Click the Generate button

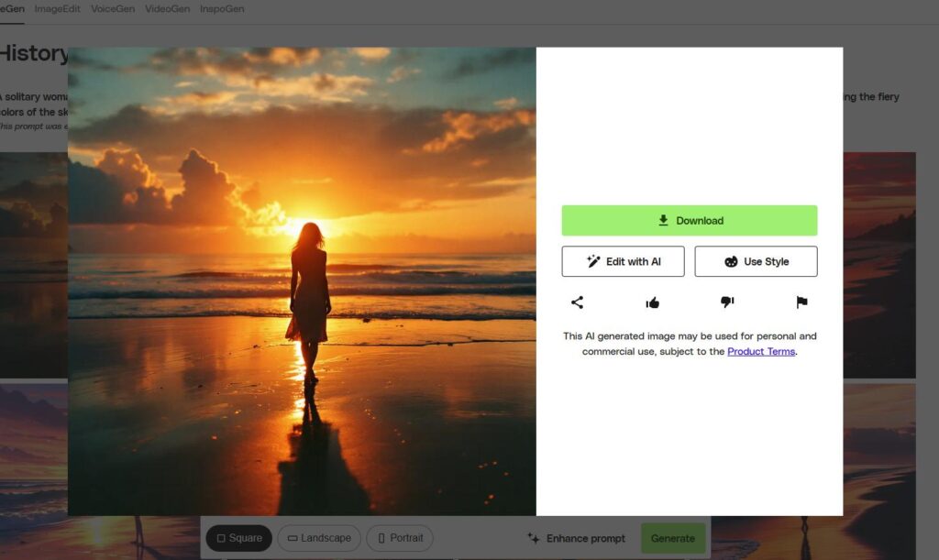(673, 538)
